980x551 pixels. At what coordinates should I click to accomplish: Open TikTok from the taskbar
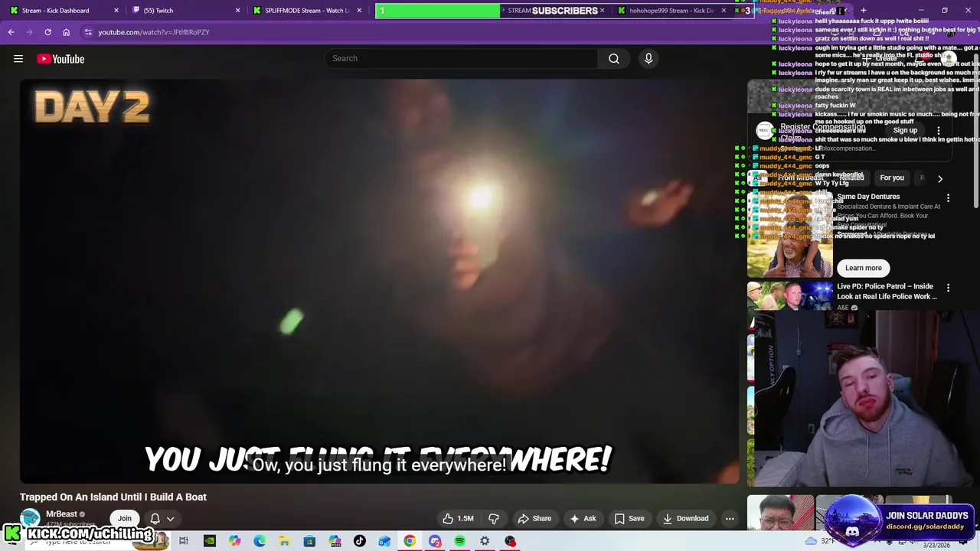(360, 541)
